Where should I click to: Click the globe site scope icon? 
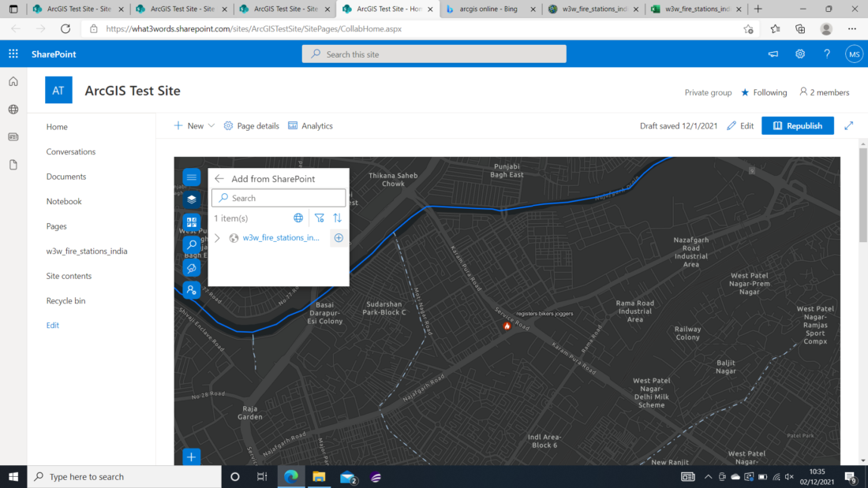point(298,218)
